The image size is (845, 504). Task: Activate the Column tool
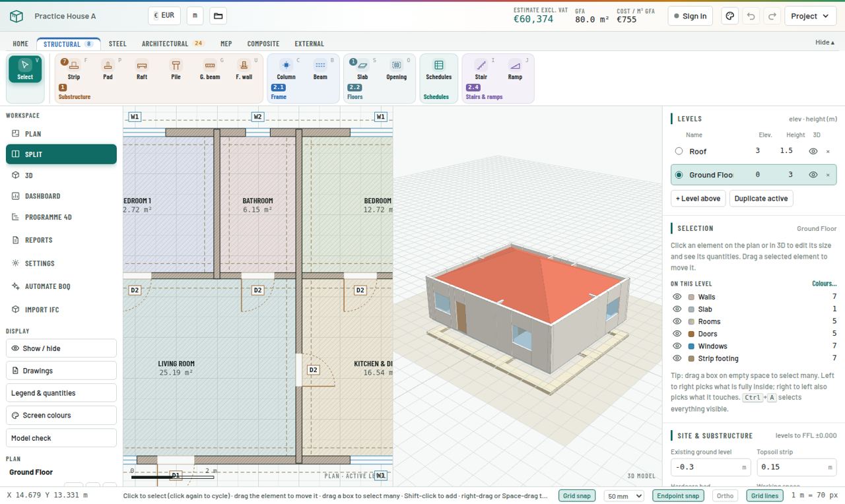click(x=286, y=69)
